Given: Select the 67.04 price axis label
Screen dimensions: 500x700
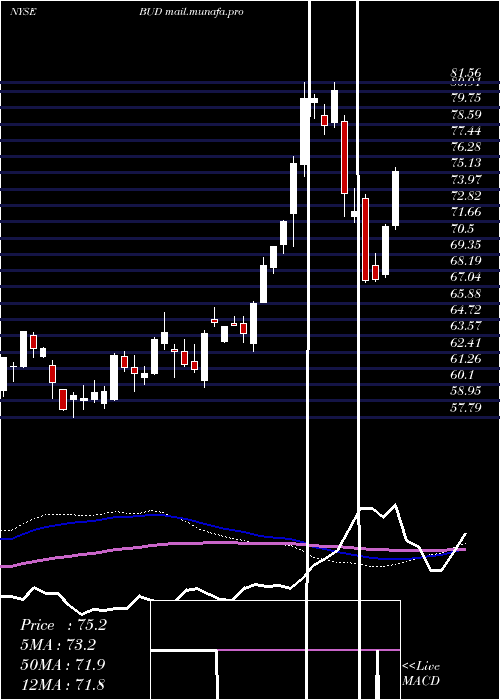Looking at the screenshot, I should coord(466,277).
